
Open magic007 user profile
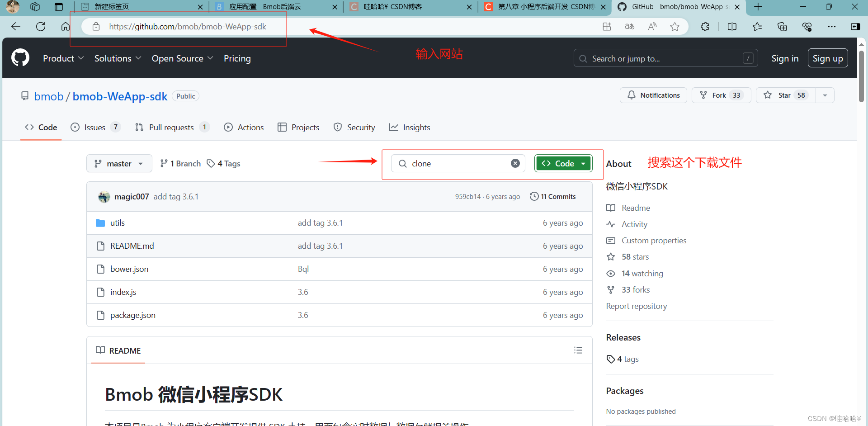coord(132,196)
